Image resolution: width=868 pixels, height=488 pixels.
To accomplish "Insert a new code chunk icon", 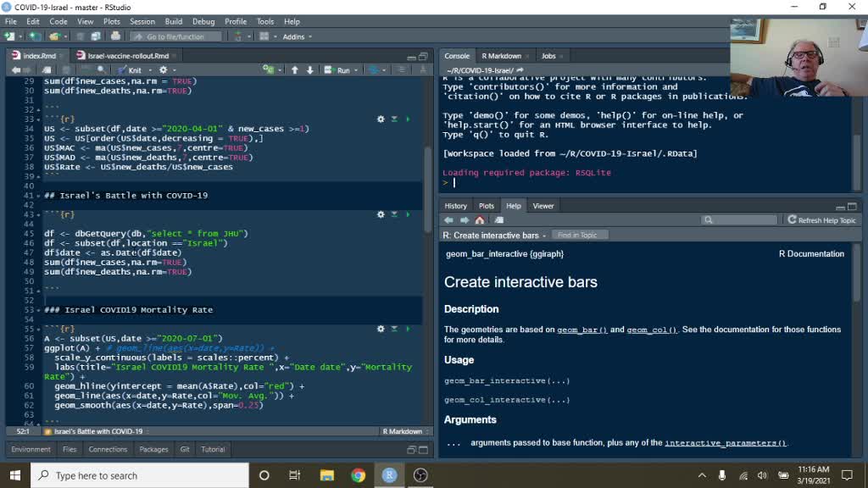I will (269, 70).
